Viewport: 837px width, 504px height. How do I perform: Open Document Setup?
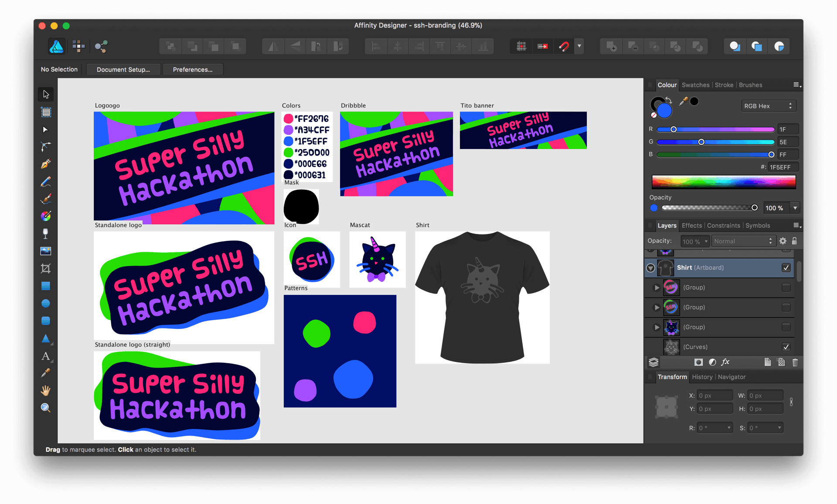pyautogui.click(x=123, y=69)
